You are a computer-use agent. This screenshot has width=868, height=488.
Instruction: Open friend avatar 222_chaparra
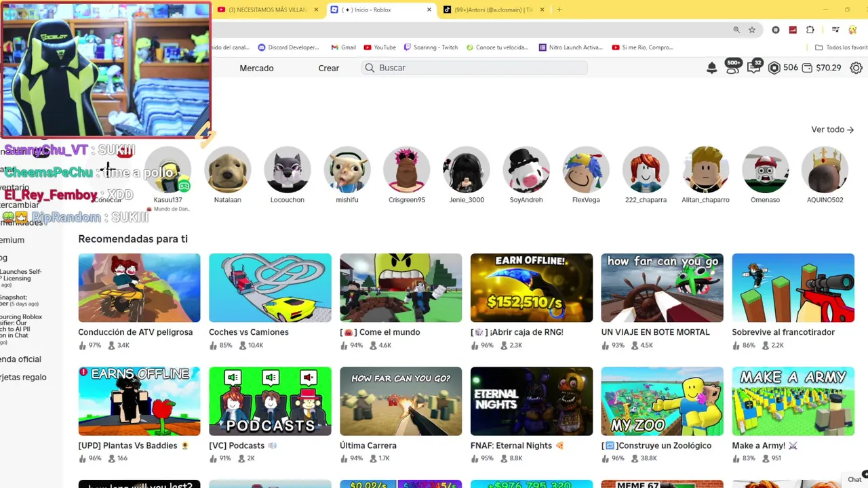pyautogui.click(x=646, y=169)
